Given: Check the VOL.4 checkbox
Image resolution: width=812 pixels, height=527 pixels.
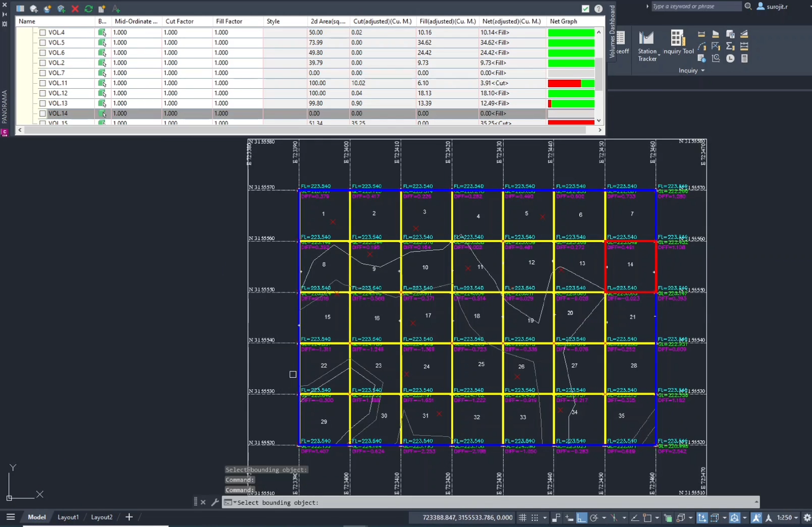Looking at the screenshot, I should [x=43, y=32].
